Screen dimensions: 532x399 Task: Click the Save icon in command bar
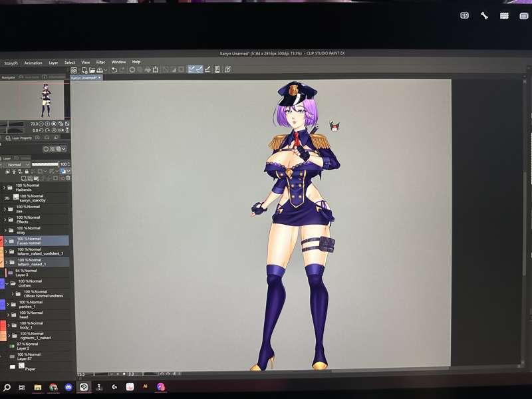tap(99, 70)
